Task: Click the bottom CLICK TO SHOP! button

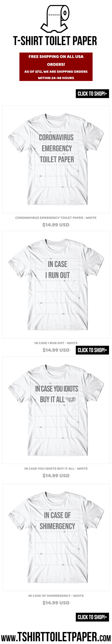Action: point(92,617)
